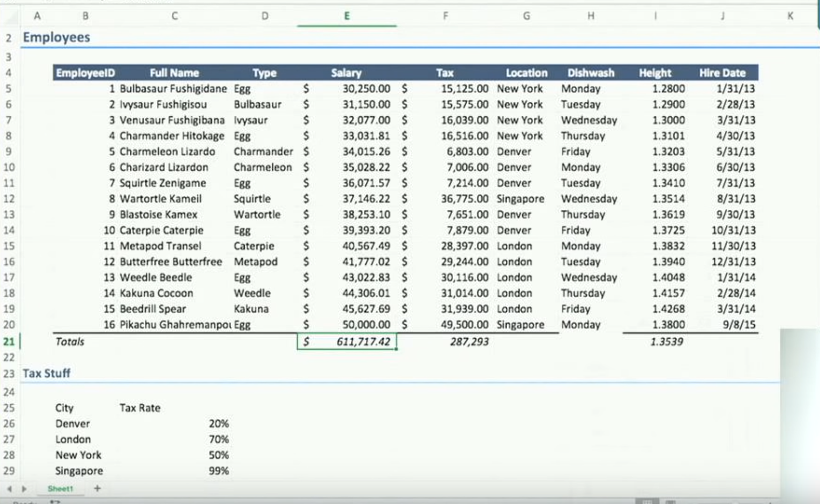Click the add new sheet plus icon
Viewport: 820px width, 504px height.
(97, 488)
